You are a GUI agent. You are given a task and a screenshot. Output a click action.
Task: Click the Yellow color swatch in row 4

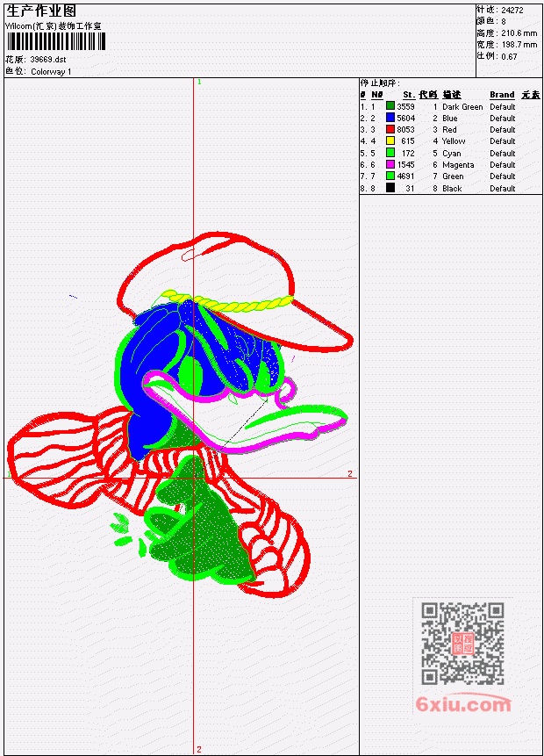(x=390, y=140)
